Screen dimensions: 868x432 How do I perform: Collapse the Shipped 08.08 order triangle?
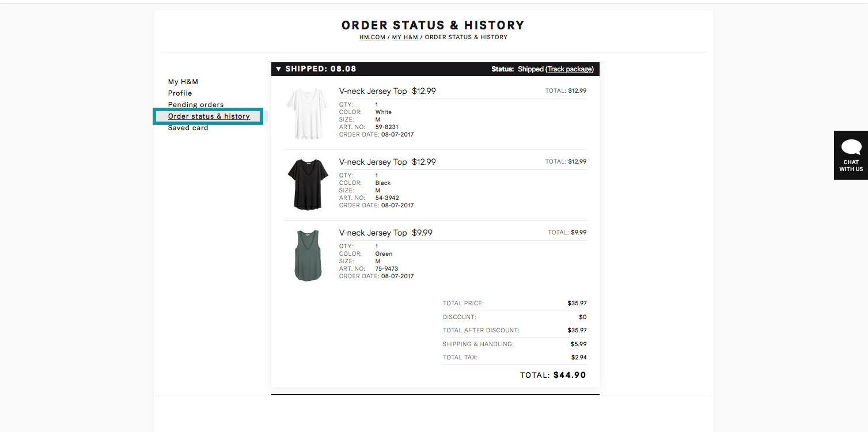pos(279,69)
